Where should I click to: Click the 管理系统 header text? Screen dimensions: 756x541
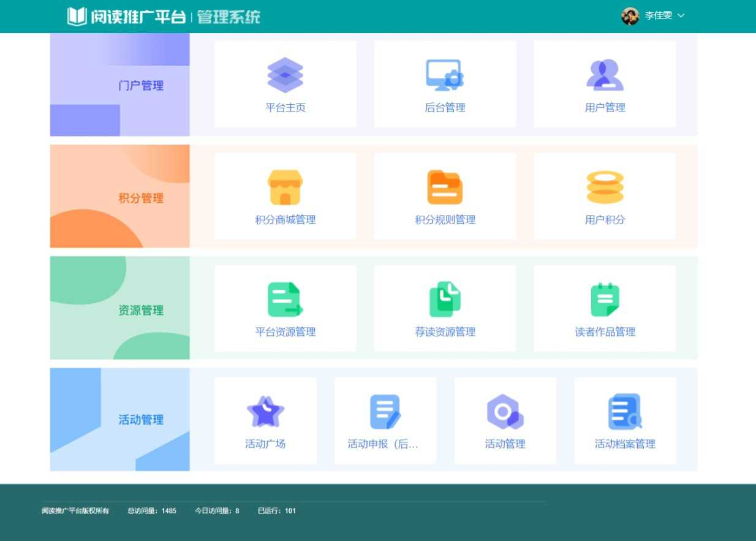(x=229, y=17)
